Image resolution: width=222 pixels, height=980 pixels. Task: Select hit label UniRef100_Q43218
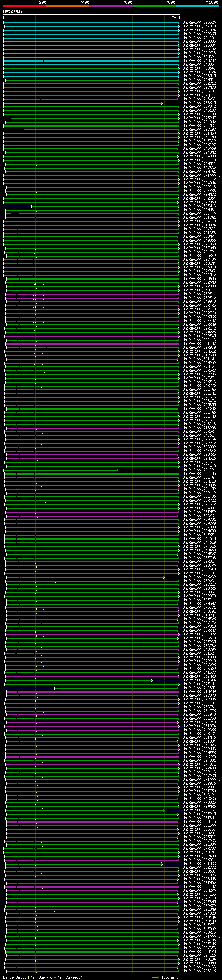199,424
